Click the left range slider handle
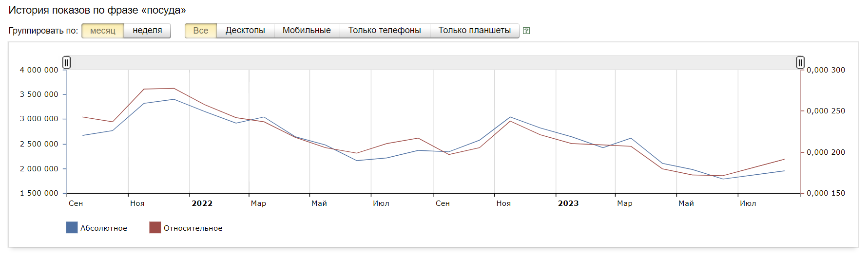Viewport: 868px width, 256px height. coord(67,62)
